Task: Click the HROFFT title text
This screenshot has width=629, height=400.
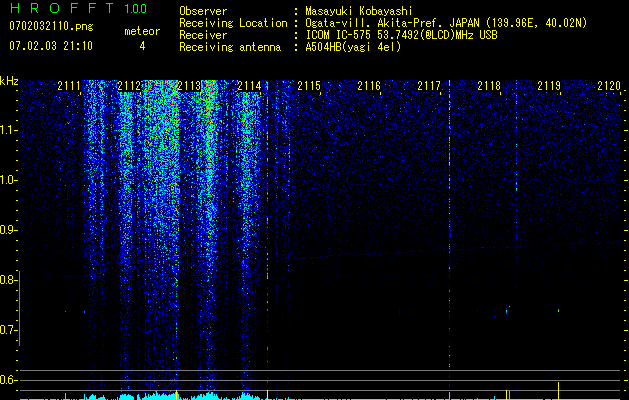Action: pos(62,8)
